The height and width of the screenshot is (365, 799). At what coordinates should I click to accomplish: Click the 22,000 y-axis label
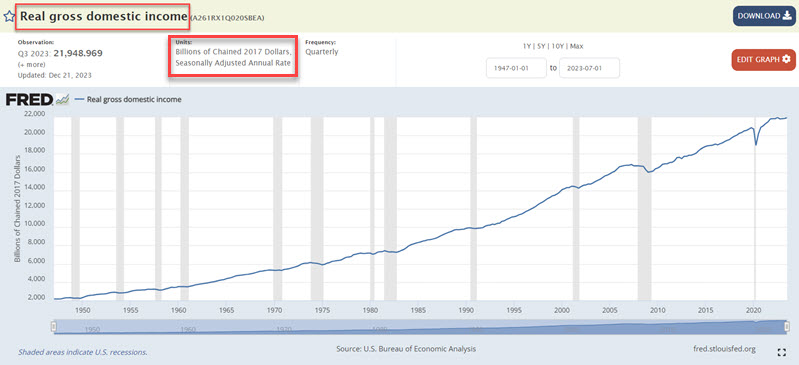click(35, 114)
